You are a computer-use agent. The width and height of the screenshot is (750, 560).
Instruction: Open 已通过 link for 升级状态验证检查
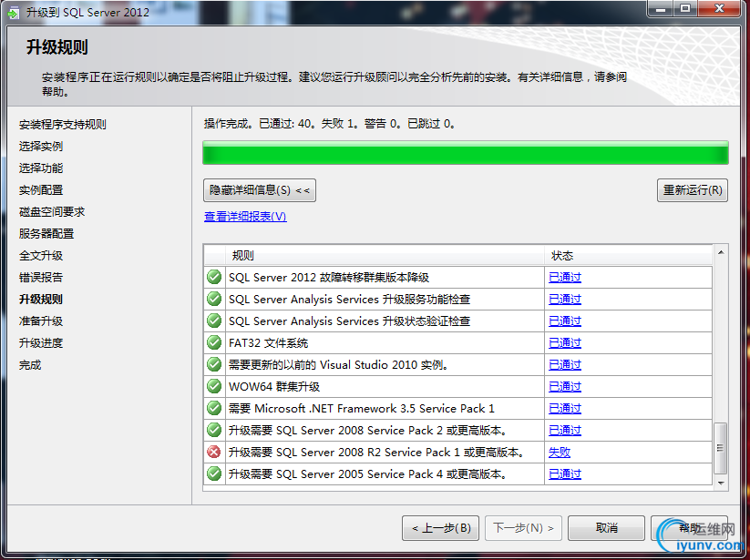pos(565,321)
